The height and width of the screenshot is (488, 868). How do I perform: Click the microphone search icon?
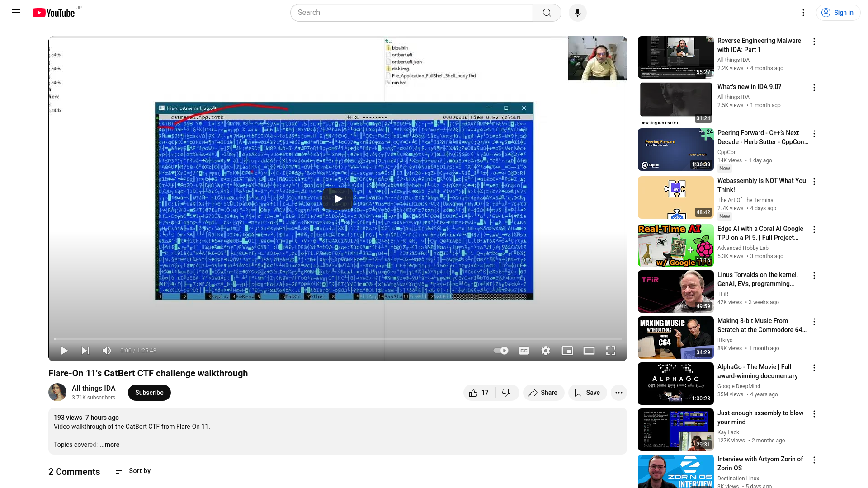click(577, 13)
